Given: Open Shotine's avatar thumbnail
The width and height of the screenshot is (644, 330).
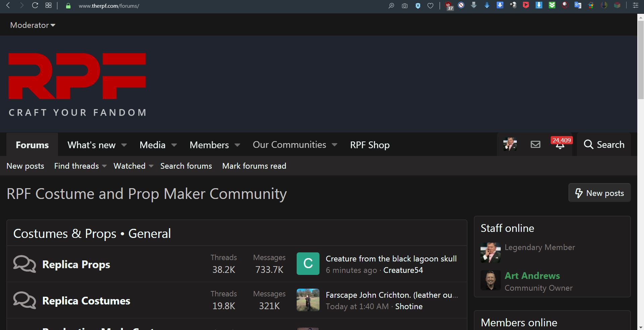Looking at the screenshot, I should pyautogui.click(x=308, y=300).
